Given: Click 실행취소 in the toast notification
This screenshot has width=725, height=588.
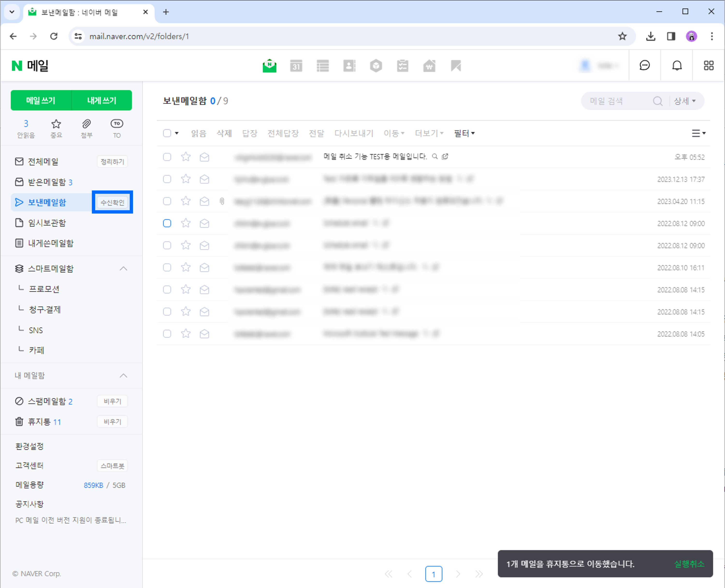Looking at the screenshot, I should 689,564.
